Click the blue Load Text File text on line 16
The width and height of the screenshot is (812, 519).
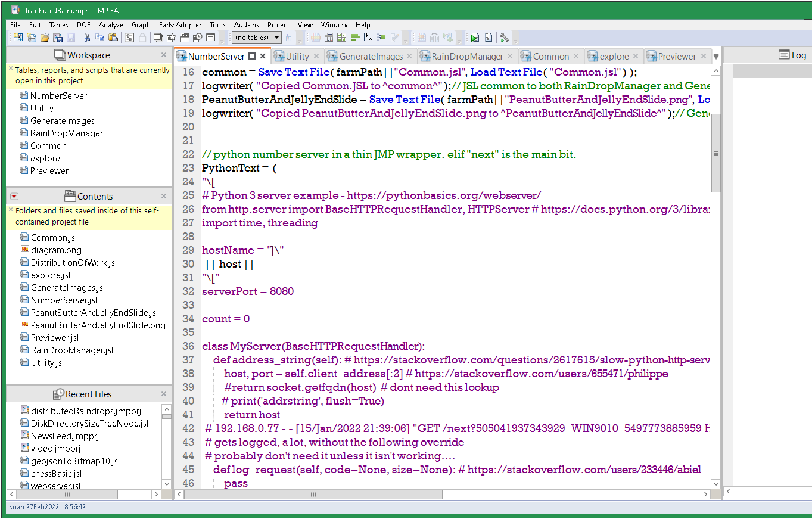pyautogui.click(x=507, y=72)
